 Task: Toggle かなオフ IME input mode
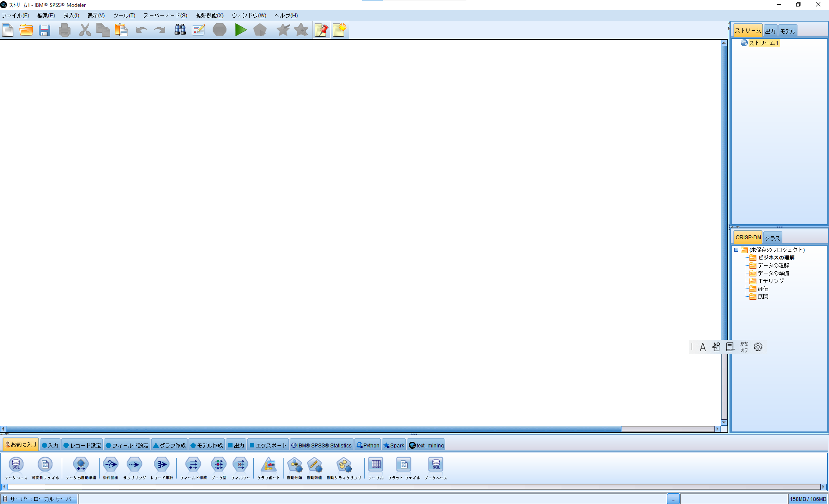point(744,347)
